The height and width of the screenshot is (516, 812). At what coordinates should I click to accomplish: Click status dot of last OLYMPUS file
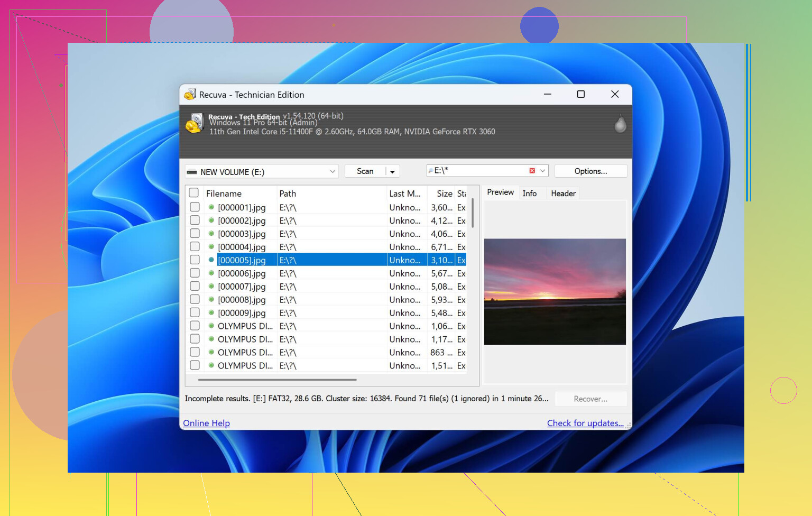click(x=211, y=365)
